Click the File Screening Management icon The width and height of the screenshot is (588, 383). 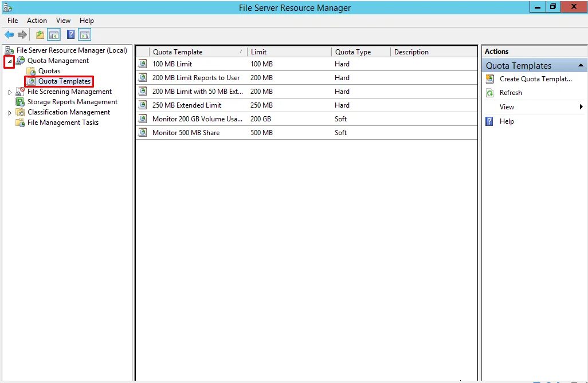pos(20,92)
